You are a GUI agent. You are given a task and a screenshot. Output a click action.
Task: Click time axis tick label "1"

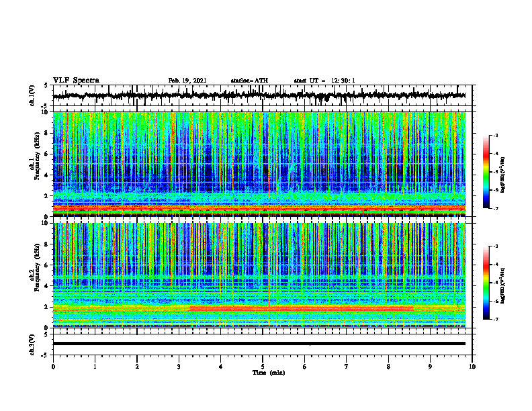pyautogui.click(x=95, y=367)
